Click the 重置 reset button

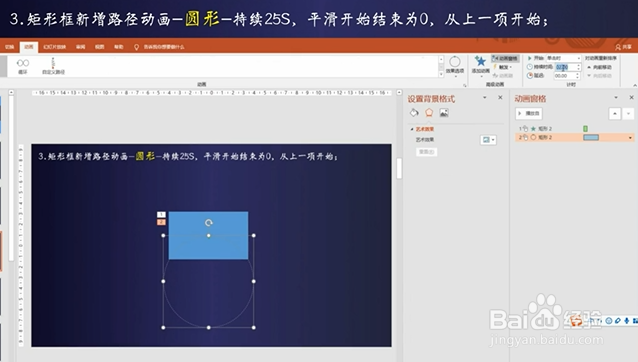[x=426, y=152]
